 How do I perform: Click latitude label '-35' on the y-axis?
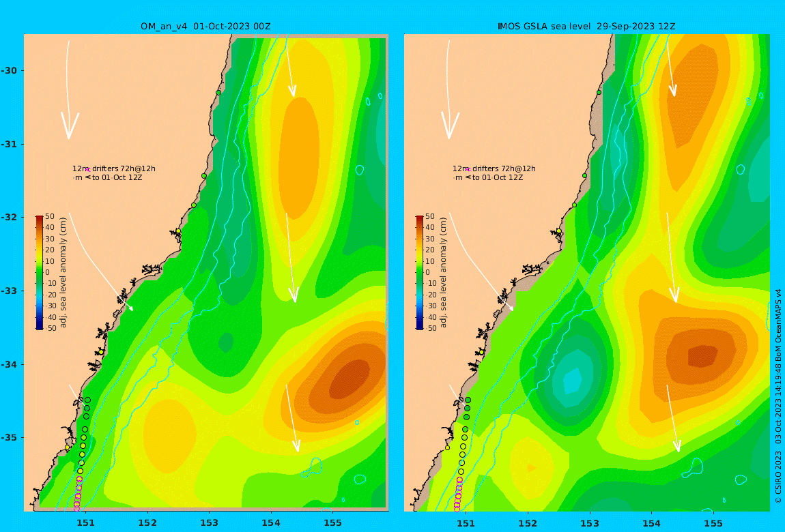click(x=9, y=437)
